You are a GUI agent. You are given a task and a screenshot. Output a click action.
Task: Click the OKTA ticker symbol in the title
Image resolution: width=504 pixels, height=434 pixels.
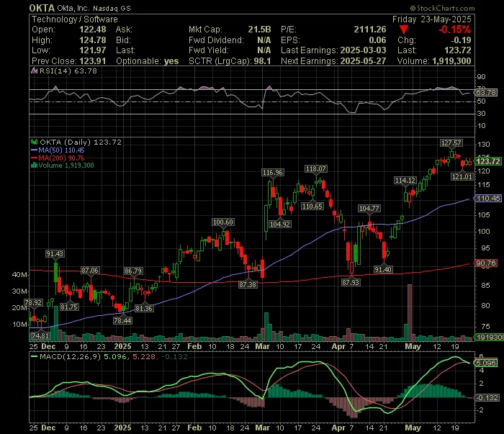click(42, 8)
